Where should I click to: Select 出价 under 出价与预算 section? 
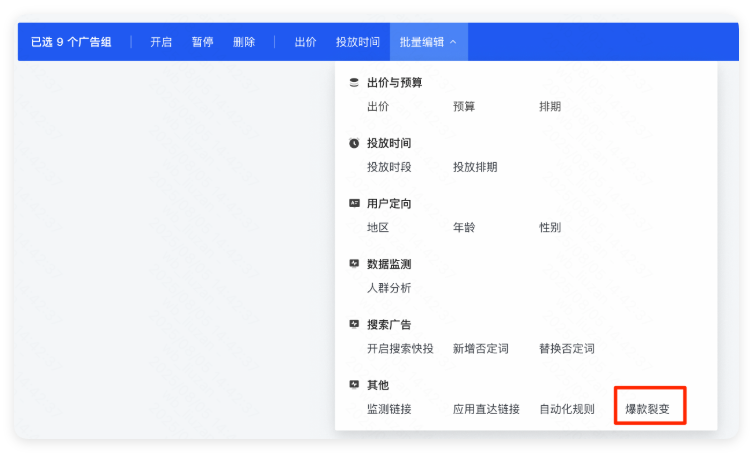coord(378,107)
